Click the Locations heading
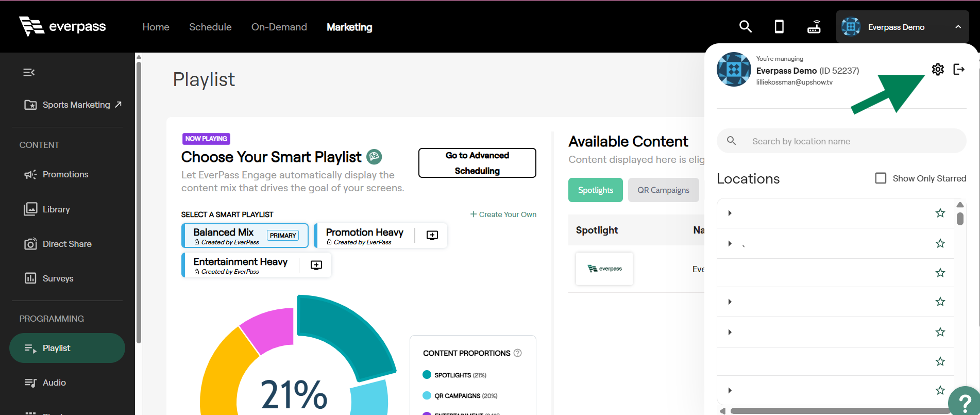Screen dimensions: 980x415 point(748,178)
